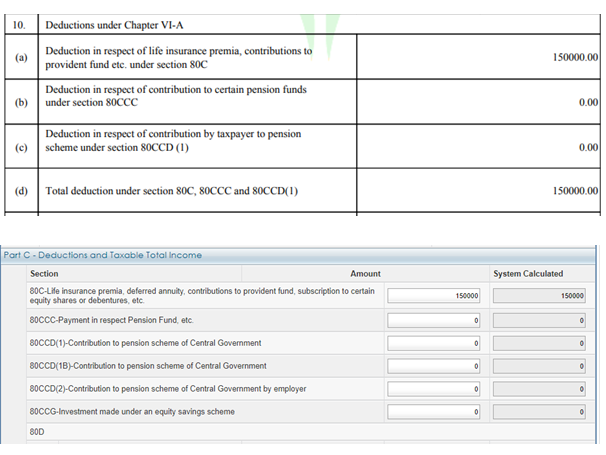Click the 0.00 value in row (c)
This screenshot has height=455, width=606.
pyautogui.click(x=588, y=147)
